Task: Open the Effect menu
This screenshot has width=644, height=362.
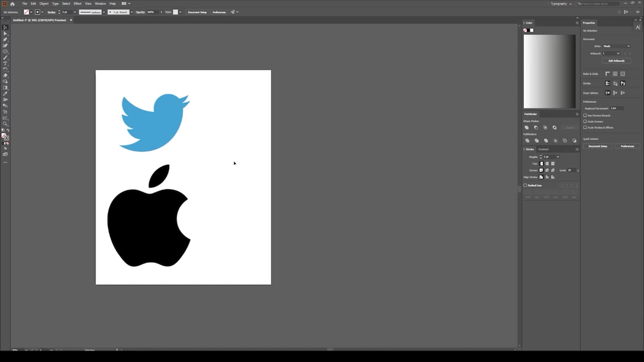Action: [x=77, y=4]
